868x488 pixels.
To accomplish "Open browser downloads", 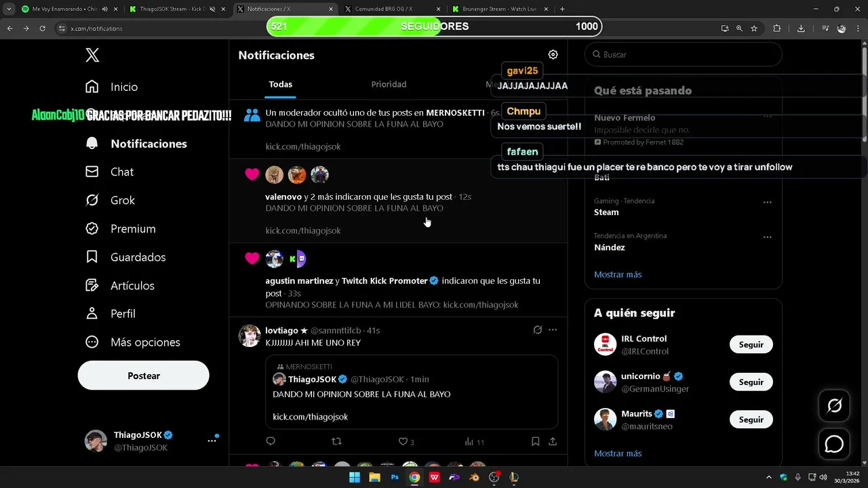I will click(x=801, y=28).
